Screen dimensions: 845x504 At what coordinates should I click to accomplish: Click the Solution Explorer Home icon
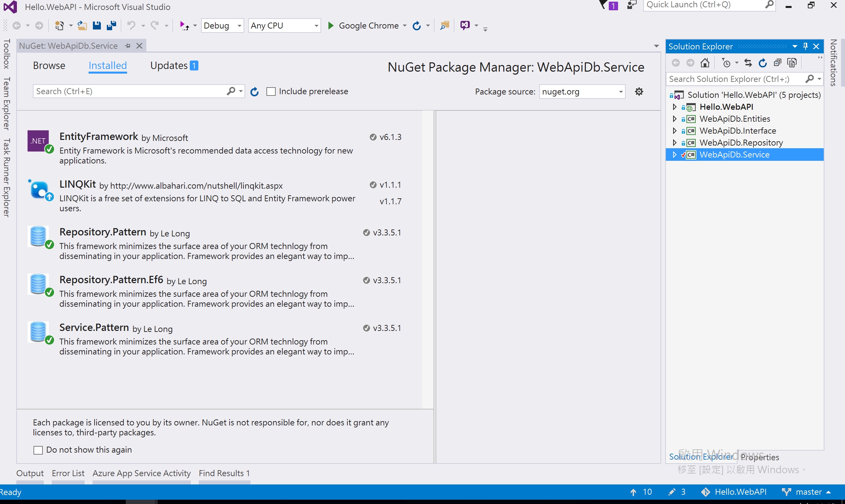click(705, 62)
